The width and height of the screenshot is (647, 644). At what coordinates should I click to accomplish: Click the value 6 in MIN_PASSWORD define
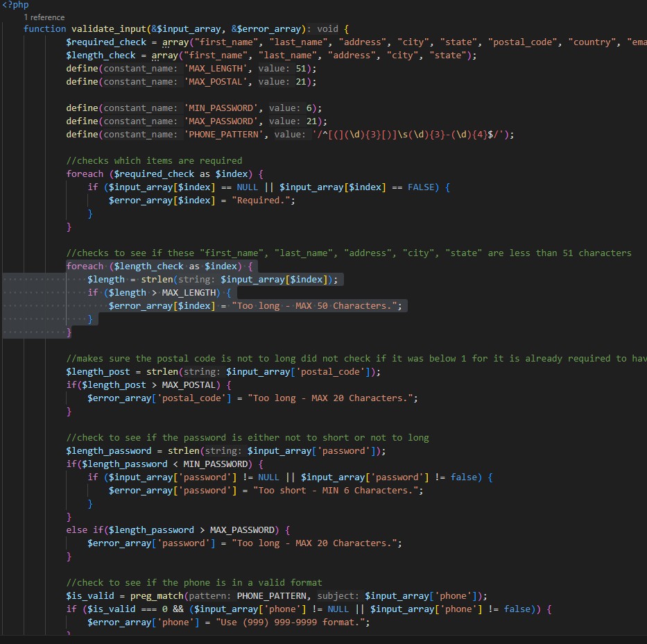(x=309, y=108)
